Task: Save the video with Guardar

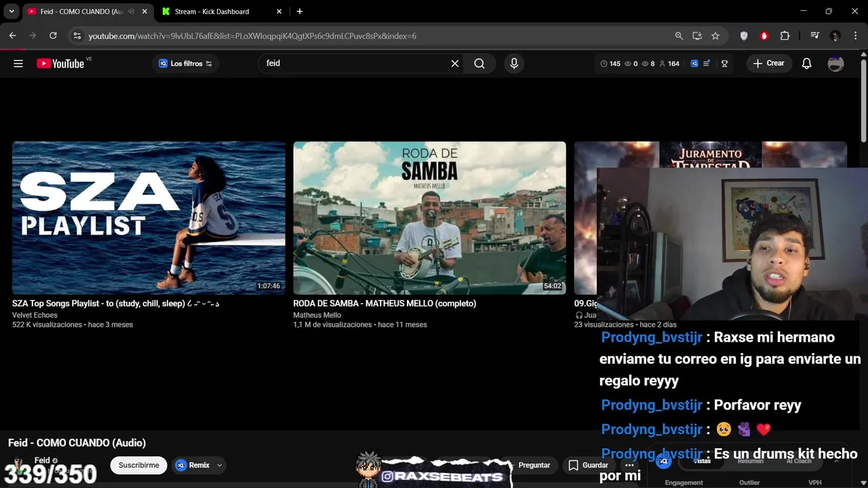Action: pyautogui.click(x=588, y=466)
